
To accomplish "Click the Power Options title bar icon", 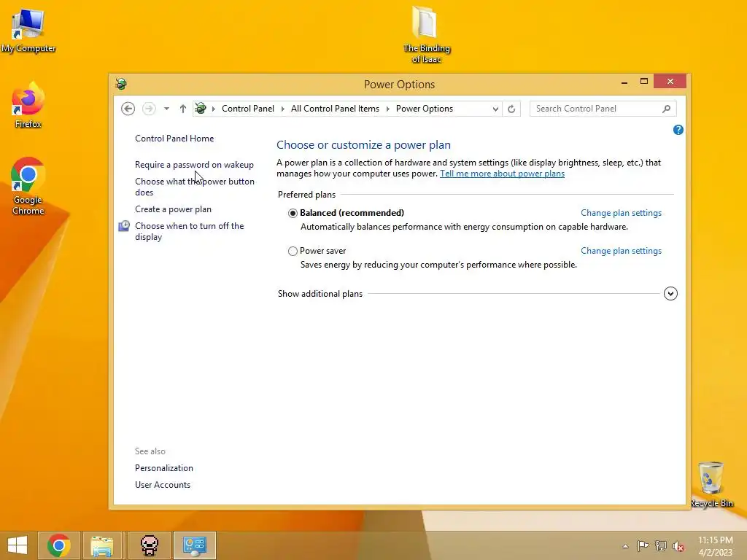I will [121, 85].
